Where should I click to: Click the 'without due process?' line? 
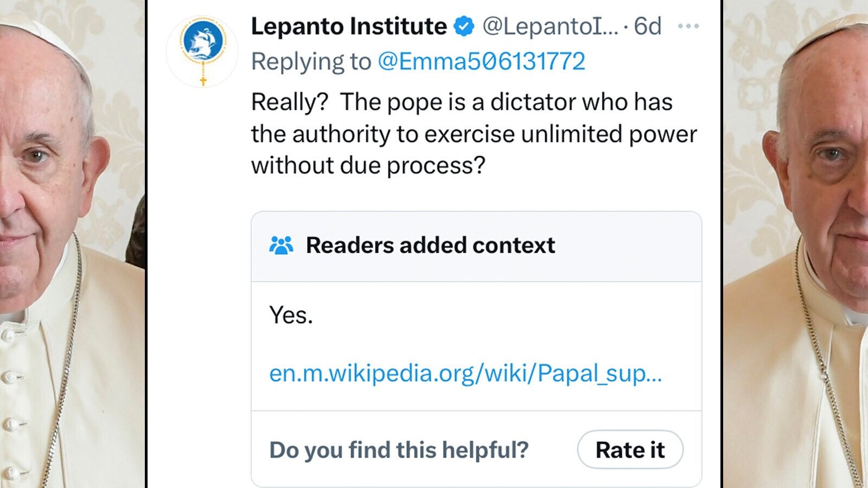368,165
